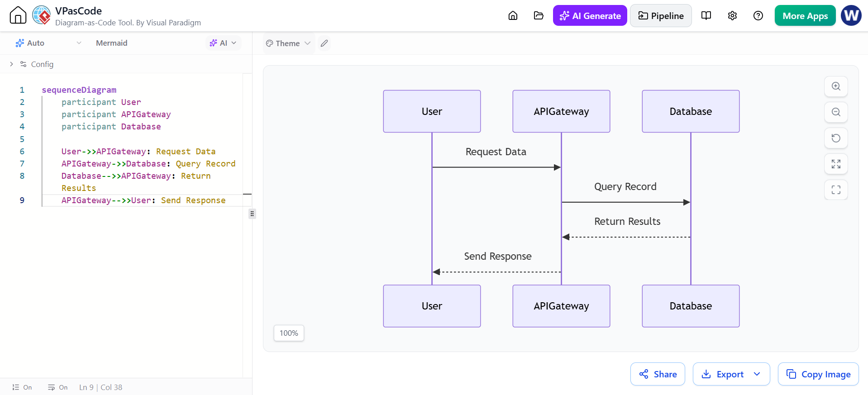868x395 pixels.
Task: Click the participant APIGateway code line
Action: (x=116, y=114)
